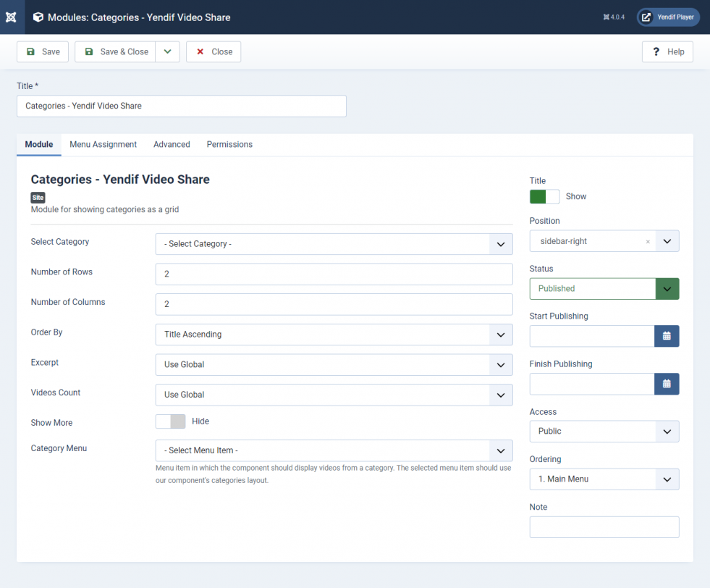Open Start Publishing calendar picker
The image size is (710, 588).
667,336
